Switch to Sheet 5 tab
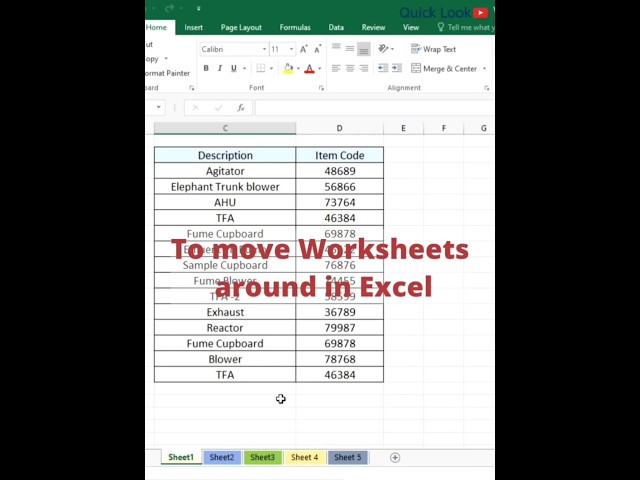 coord(348,457)
